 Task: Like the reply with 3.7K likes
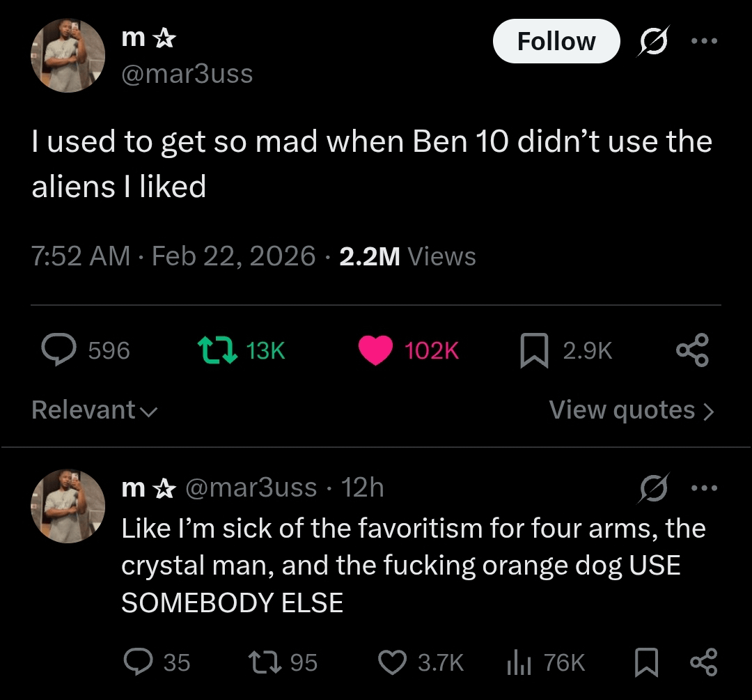click(x=392, y=662)
